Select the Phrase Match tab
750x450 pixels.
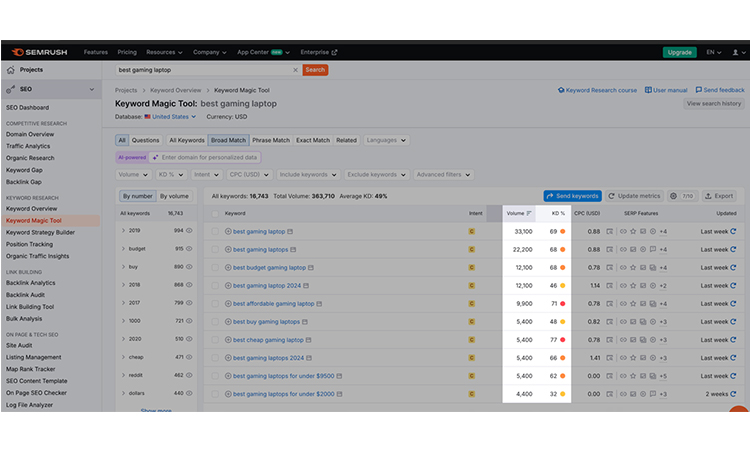pos(271,140)
